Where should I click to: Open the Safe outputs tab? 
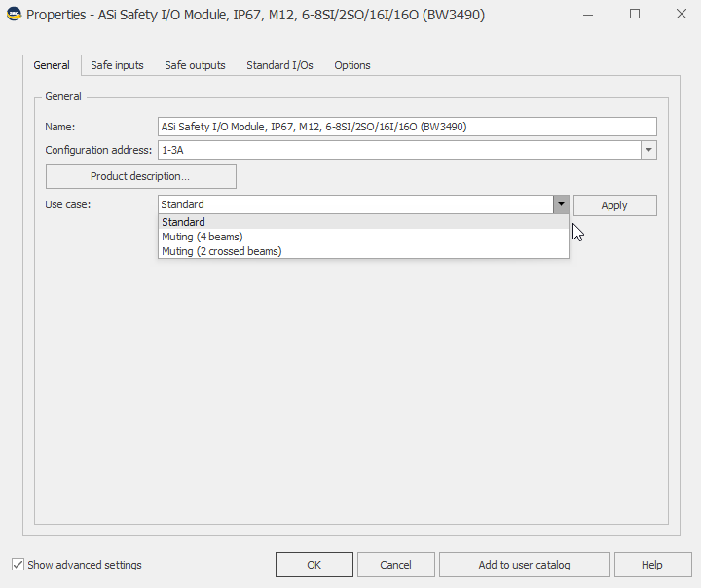tap(195, 65)
